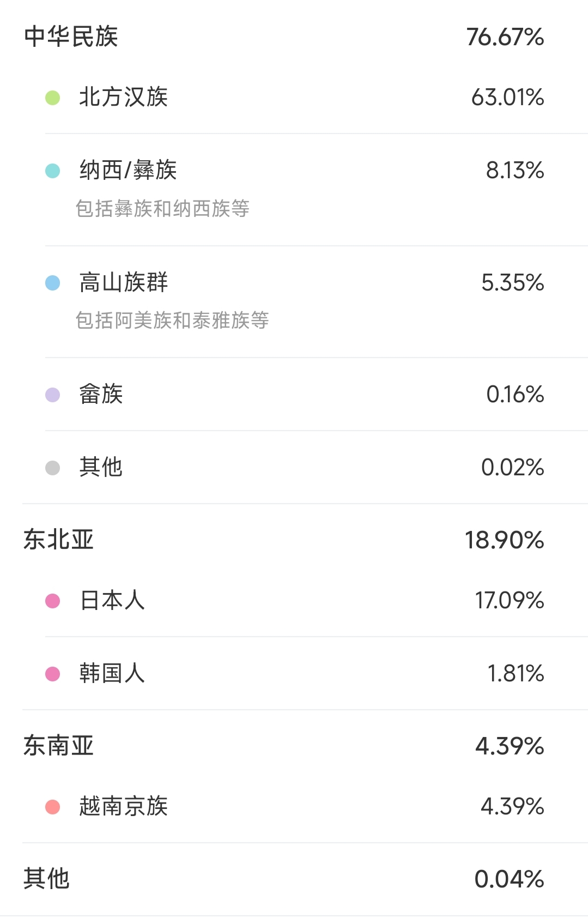Click the 17.09% value for 日本人
The width and height of the screenshot is (588, 918).
pos(510,601)
